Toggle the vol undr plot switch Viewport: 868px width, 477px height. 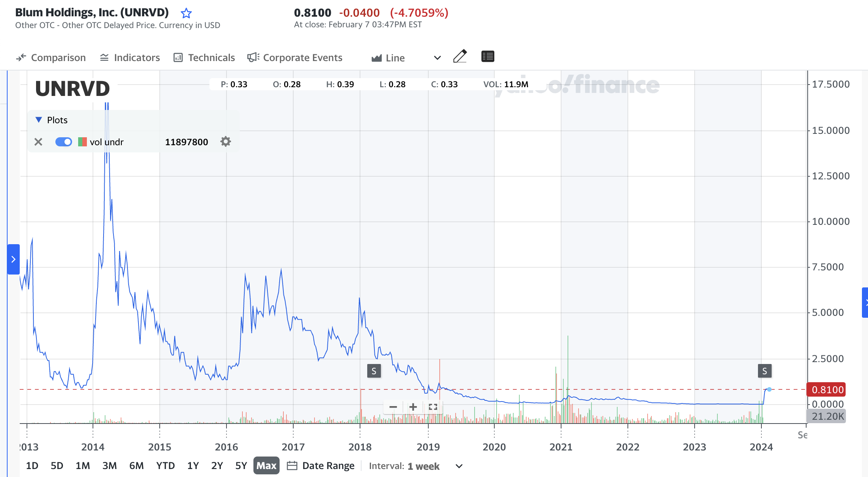point(64,142)
